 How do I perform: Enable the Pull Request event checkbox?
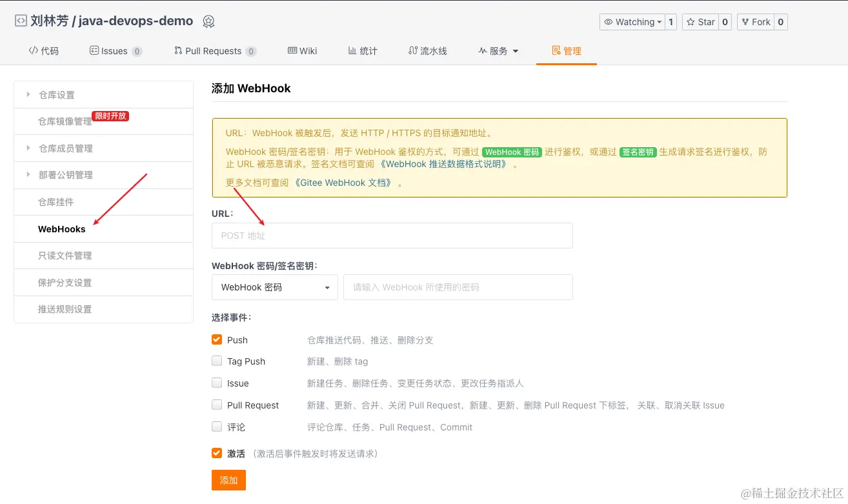coord(217,405)
